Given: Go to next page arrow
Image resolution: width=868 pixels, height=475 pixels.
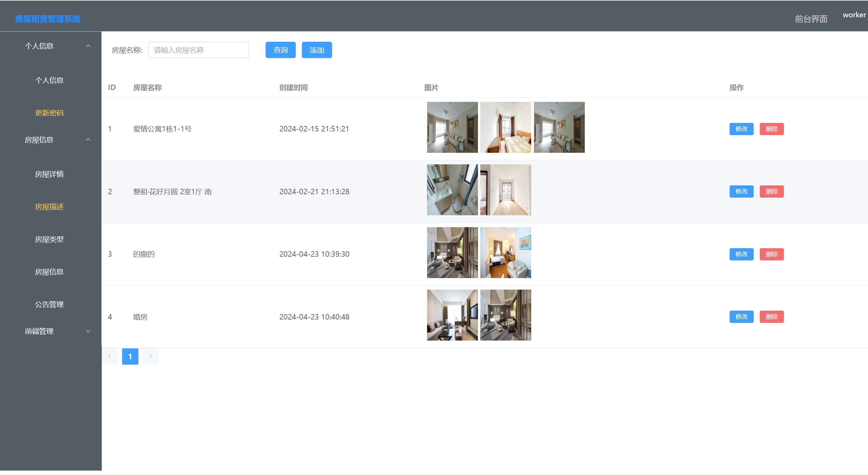Looking at the screenshot, I should [150, 357].
